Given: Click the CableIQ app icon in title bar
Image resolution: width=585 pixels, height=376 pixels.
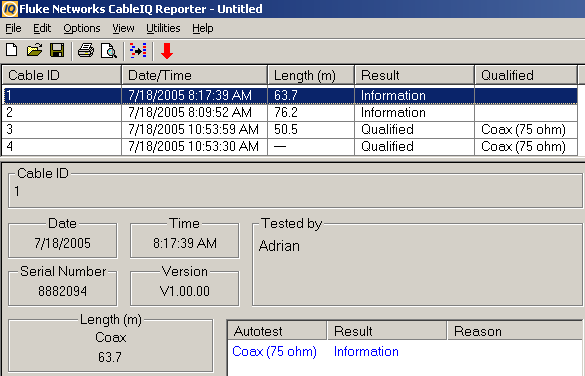Looking at the screenshot, I should click(10, 9).
